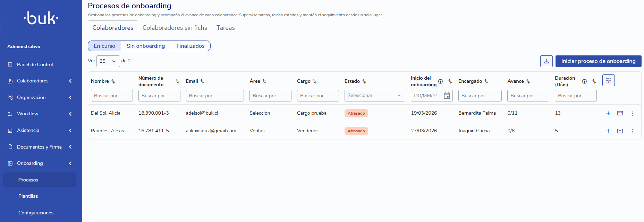Open the column settings filter icon
Viewport: 644px width, 222px height.
click(x=608, y=80)
